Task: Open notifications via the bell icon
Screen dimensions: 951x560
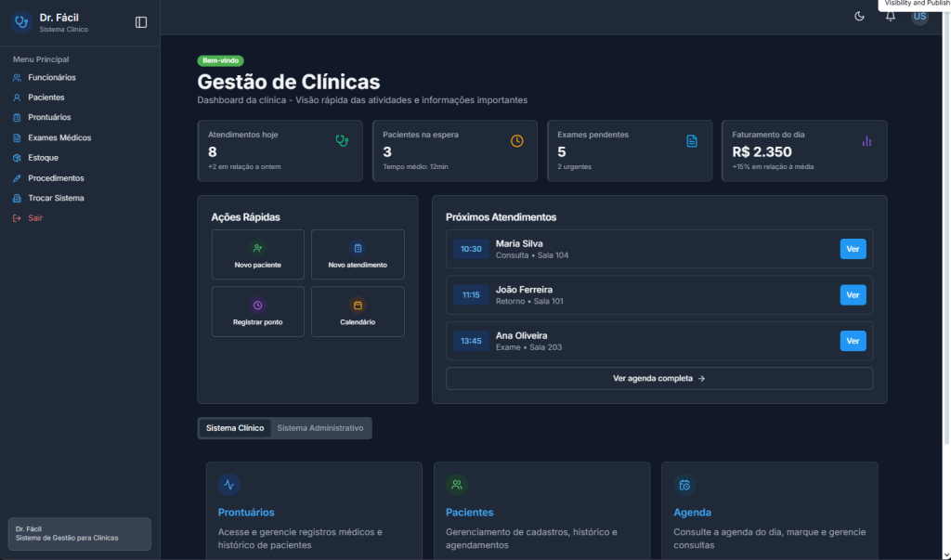Action: (890, 17)
